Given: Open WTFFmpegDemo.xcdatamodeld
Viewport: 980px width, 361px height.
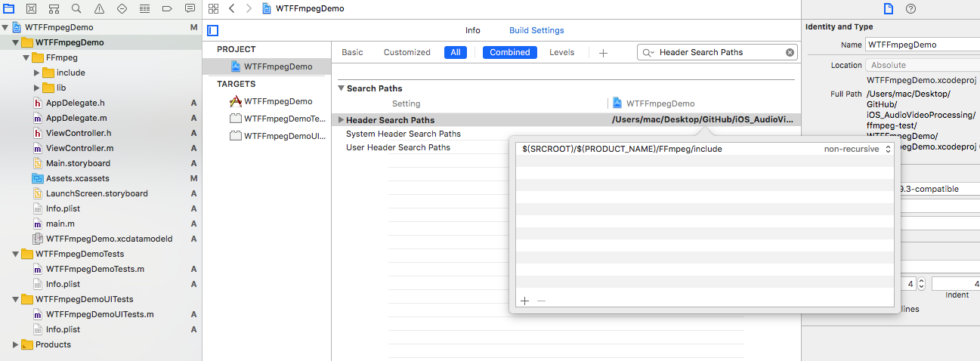Looking at the screenshot, I should click(109, 239).
